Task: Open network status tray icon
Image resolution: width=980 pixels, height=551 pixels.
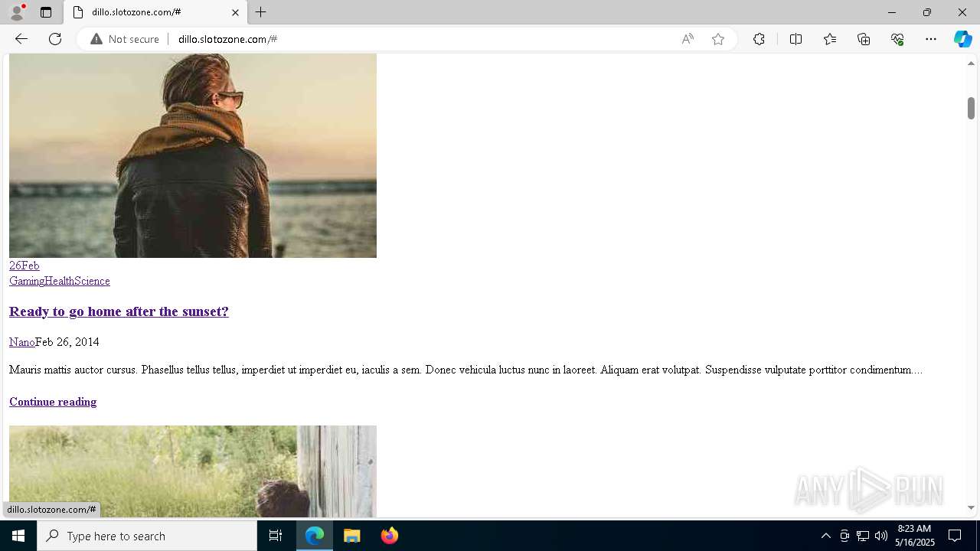Action: pyautogui.click(x=863, y=536)
